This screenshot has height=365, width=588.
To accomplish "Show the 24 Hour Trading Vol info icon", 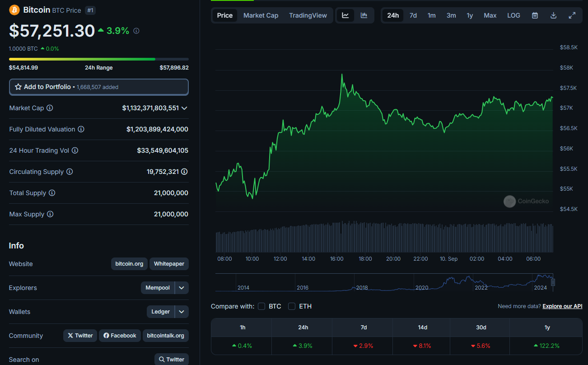I will (x=75, y=150).
